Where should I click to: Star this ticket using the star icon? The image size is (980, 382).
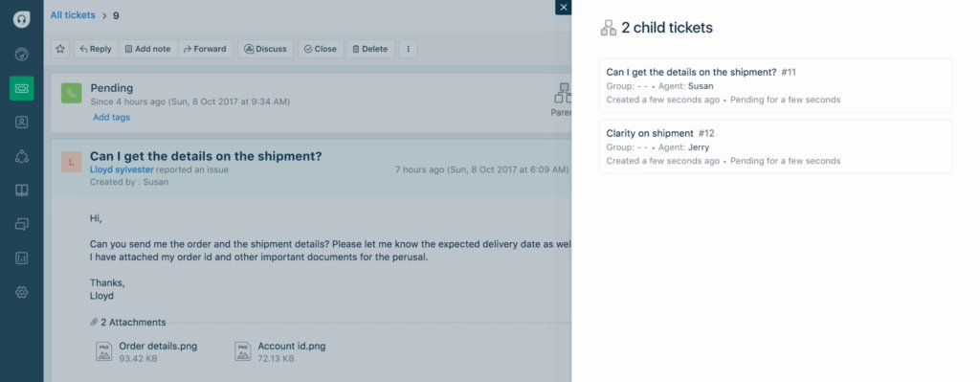pyautogui.click(x=60, y=49)
